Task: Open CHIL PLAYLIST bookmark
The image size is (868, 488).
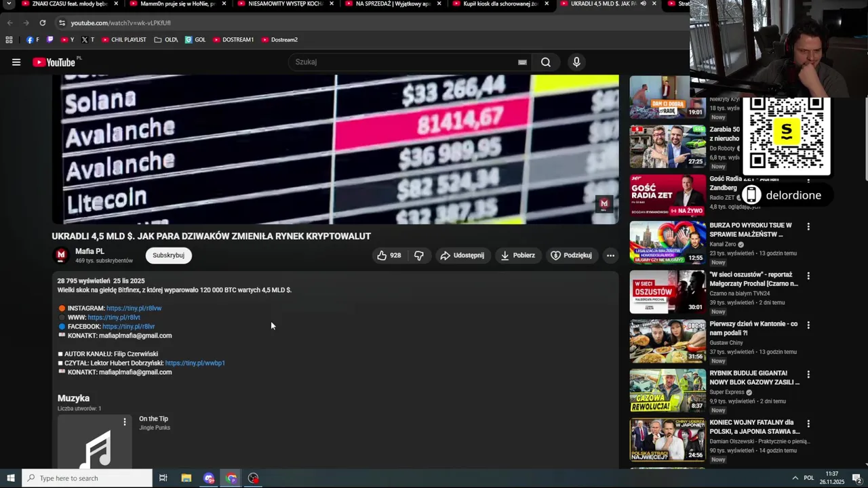Action: click(124, 40)
